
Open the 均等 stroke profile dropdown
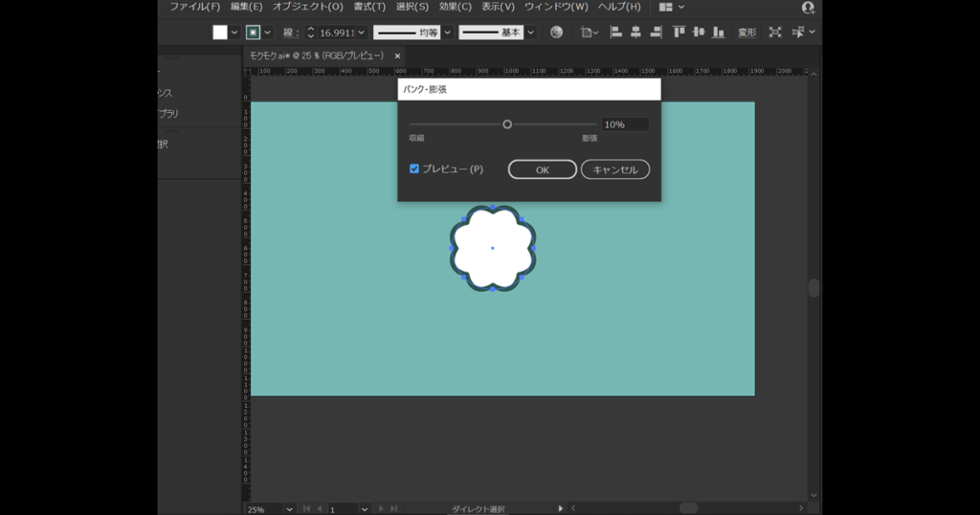click(x=447, y=33)
